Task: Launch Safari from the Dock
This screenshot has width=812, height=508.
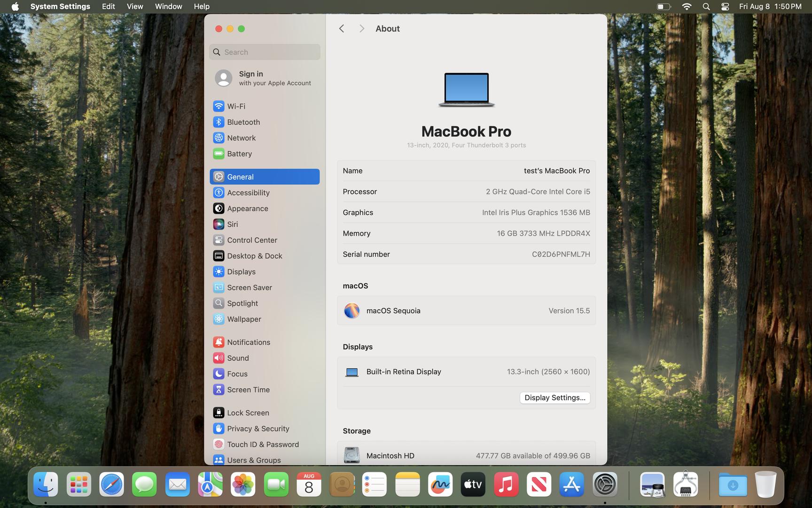Action: coord(111,484)
